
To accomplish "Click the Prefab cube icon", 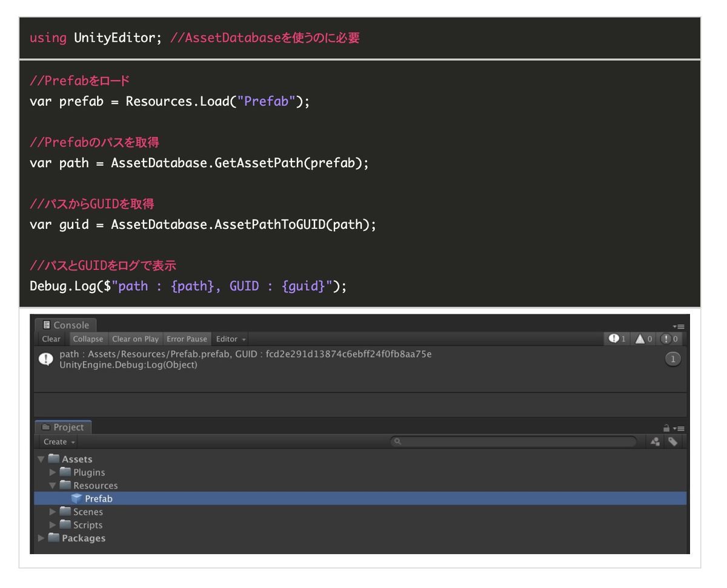I will [x=76, y=498].
